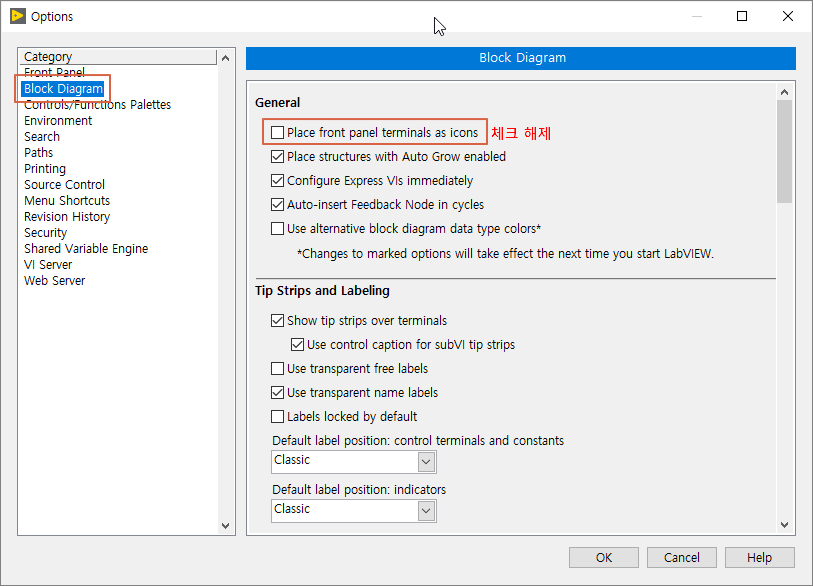Click the OK button
Viewport: 813px width, 586px height.
tap(604, 557)
